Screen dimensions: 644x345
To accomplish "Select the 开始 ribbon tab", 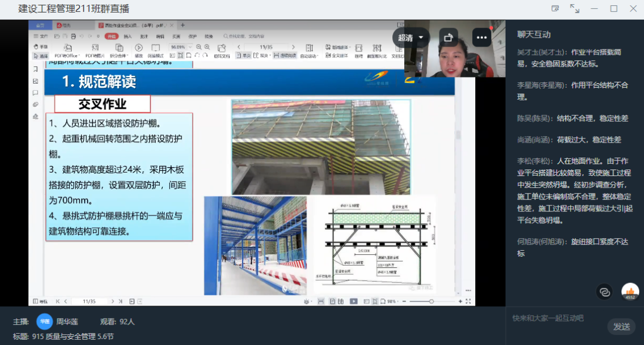I will [x=111, y=36].
